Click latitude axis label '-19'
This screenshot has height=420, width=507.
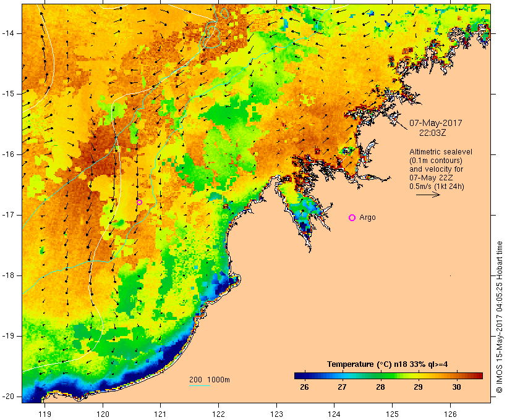pos(8,336)
